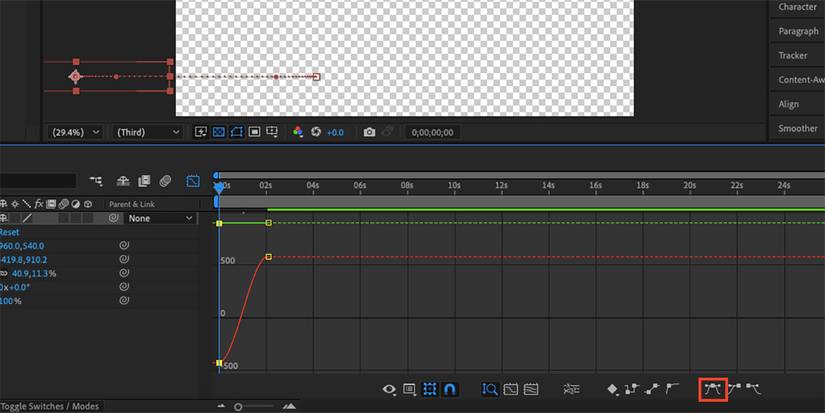Toggle the Graph Editor button in timeline
This screenshot has height=413, width=825.
click(193, 182)
